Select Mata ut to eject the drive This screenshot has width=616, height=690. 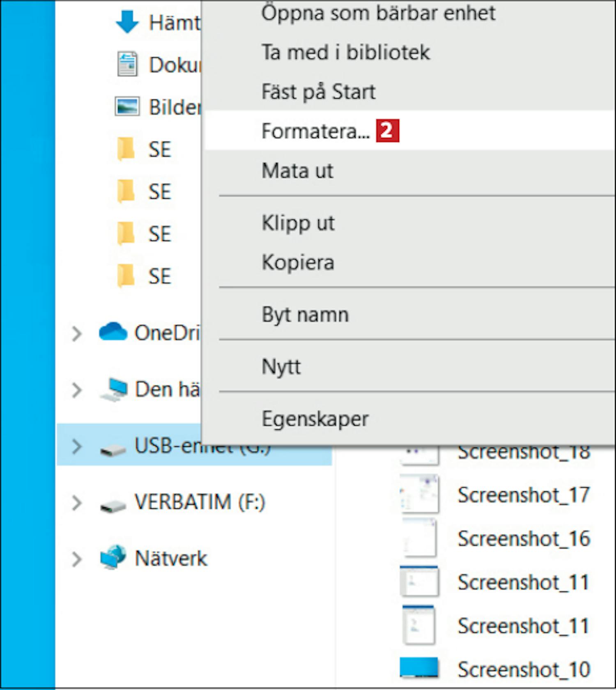coord(297,171)
